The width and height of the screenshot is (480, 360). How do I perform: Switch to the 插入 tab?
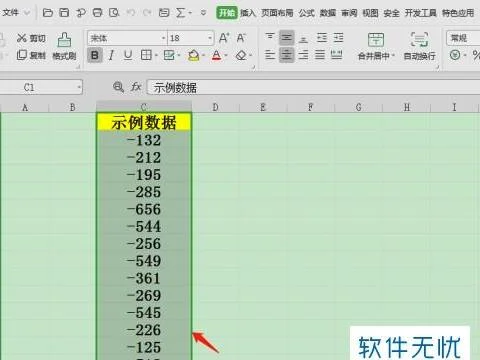[248, 13]
